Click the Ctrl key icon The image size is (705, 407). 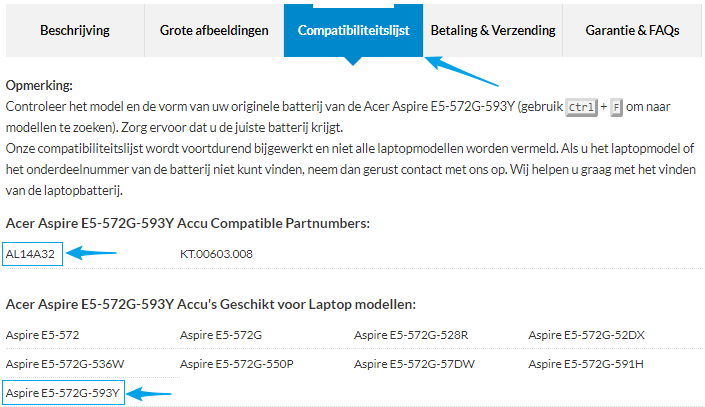pyautogui.click(x=580, y=106)
